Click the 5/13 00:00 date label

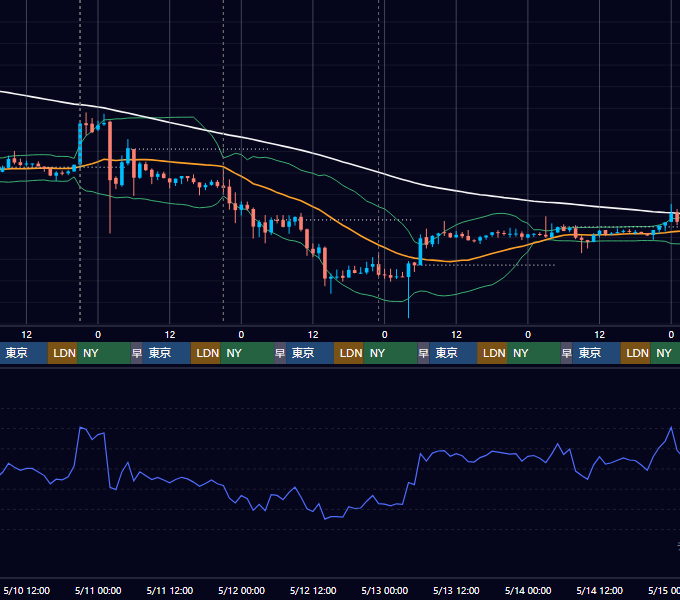coord(385,590)
